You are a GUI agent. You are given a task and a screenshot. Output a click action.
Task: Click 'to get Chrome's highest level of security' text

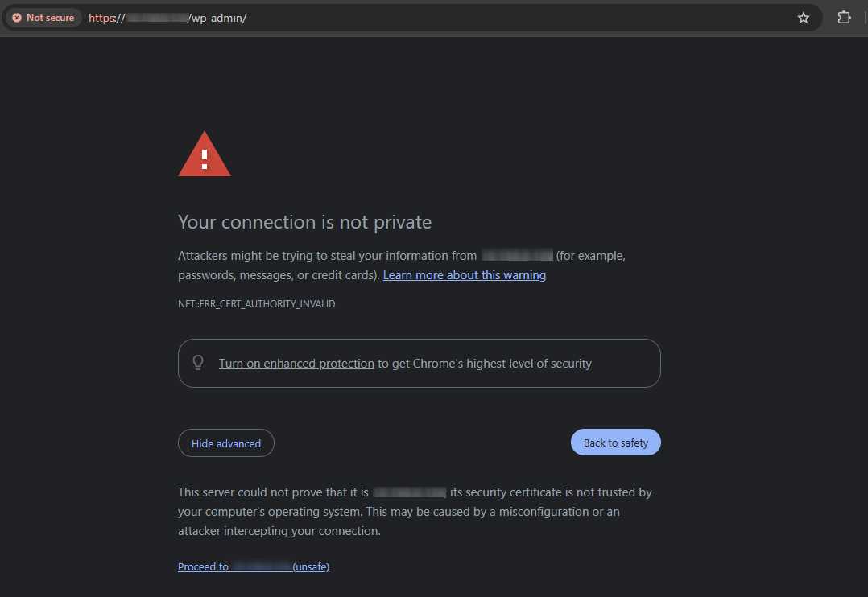(485, 364)
